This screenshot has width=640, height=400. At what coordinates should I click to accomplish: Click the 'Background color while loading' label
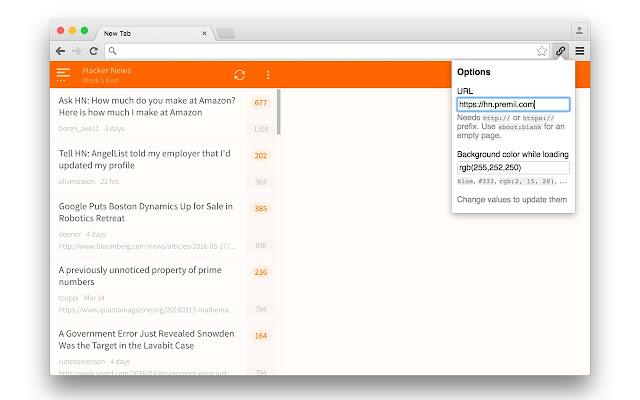point(513,154)
